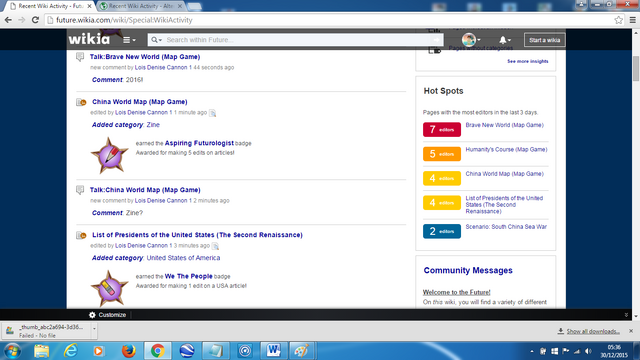Open We The People badge link

pos(189,276)
